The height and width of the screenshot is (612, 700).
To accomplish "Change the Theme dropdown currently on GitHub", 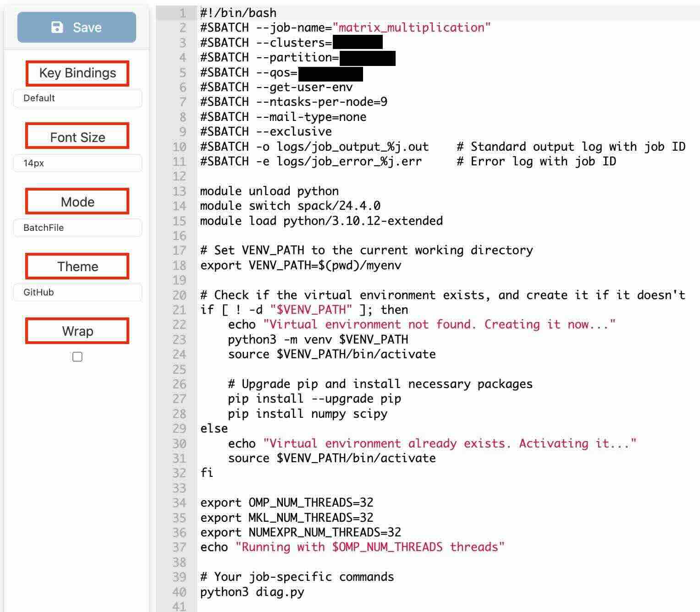I will [x=77, y=292].
